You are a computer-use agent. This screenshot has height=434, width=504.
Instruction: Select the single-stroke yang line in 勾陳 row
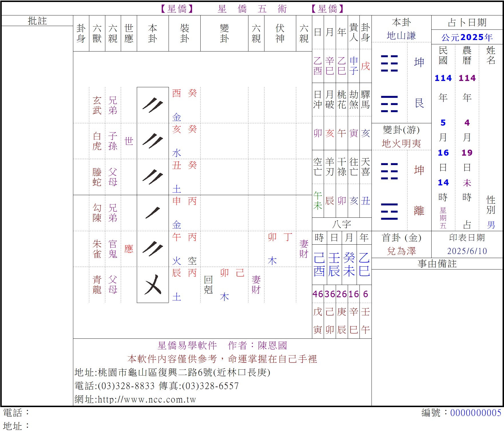click(x=153, y=213)
